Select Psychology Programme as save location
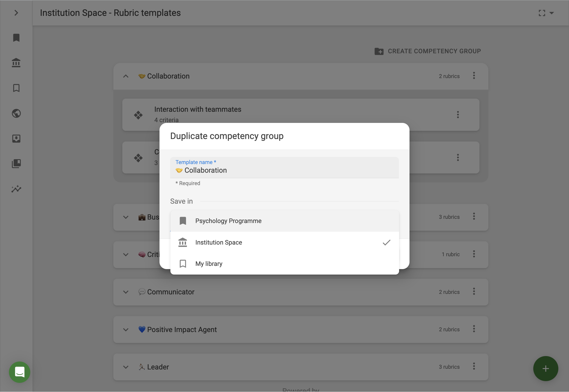This screenshot has width=569, height=392. point(228,221)
